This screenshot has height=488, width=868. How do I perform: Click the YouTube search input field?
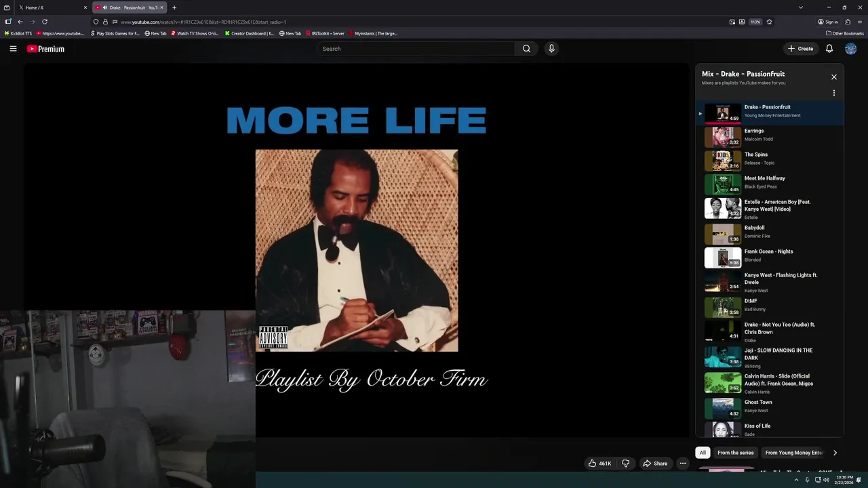[x=416, y=49]
